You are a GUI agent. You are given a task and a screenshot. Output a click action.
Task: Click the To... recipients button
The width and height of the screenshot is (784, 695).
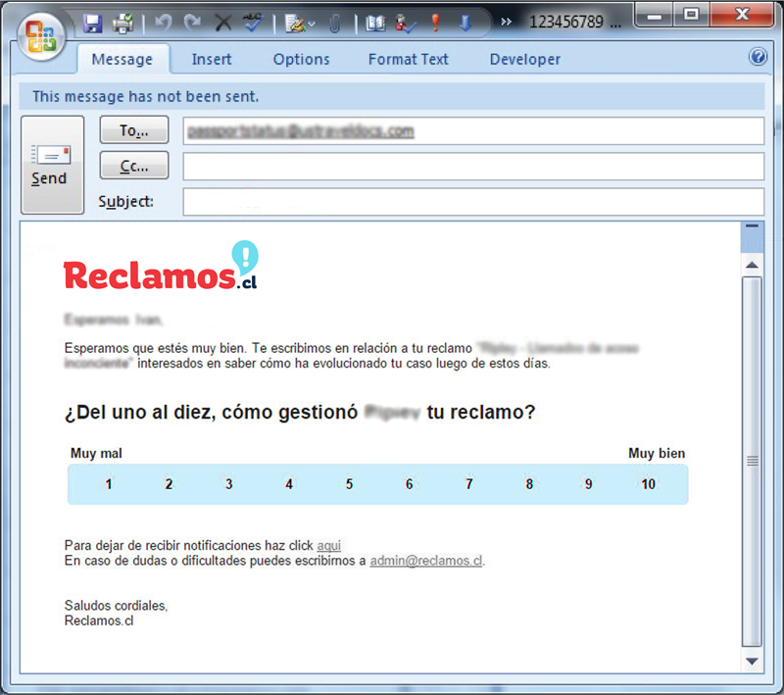point(134,130)
